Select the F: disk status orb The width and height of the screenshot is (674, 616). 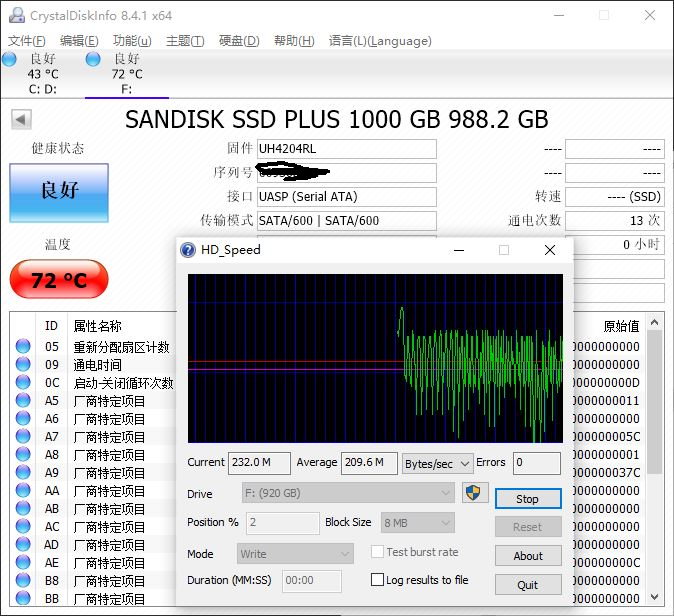(x=93, y=59)
